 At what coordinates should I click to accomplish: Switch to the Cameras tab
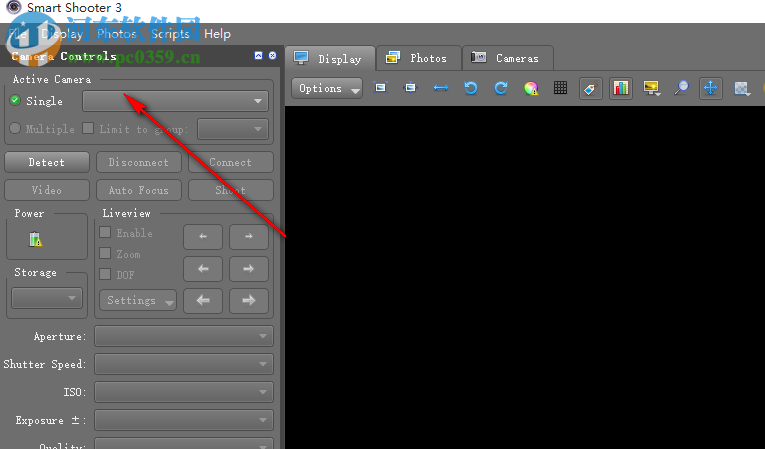pos(507,58)
